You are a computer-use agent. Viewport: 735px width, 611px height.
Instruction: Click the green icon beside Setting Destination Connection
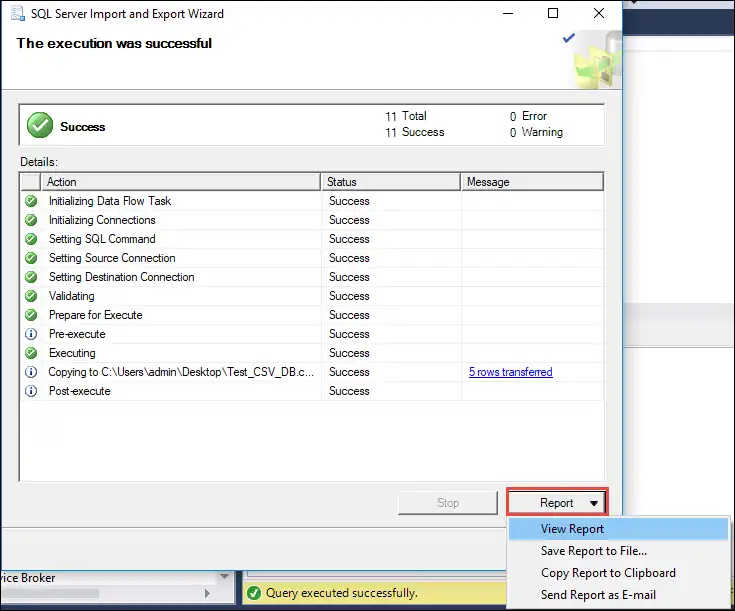[31, 277]
